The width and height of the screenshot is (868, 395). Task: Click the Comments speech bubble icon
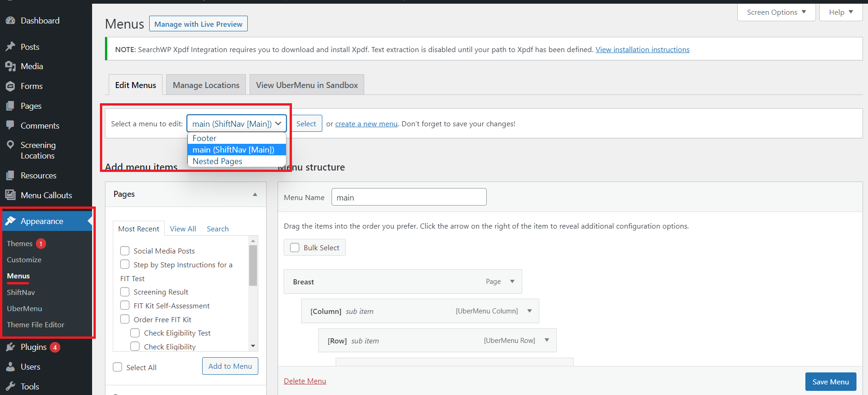(x=10, y=125)
